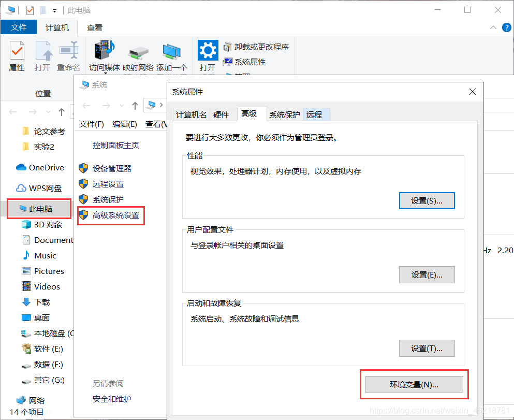Switch to 计算机名 tab in 系统属性
The width and height of the screenshot is (514, 420).
[x=191, y=115]
